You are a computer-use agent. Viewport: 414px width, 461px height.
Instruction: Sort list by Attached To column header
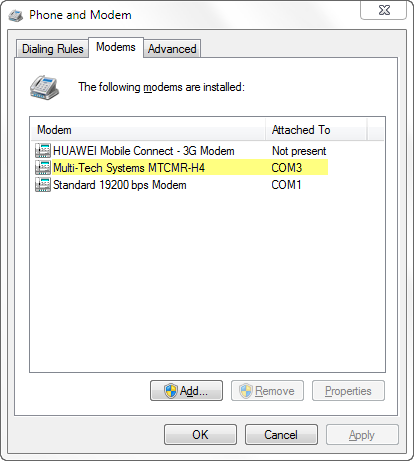[316, 130]
